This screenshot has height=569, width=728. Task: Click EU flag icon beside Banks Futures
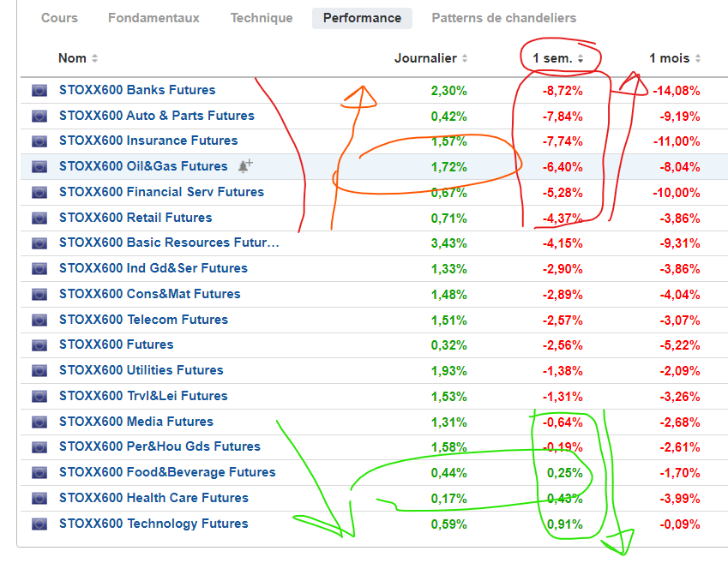[x=39, y=90]
